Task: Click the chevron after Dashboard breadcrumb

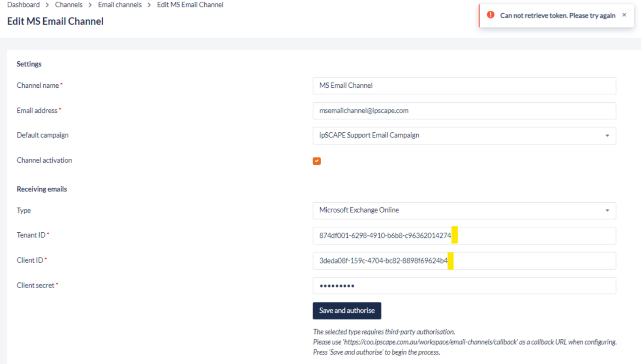Action: 48,5
